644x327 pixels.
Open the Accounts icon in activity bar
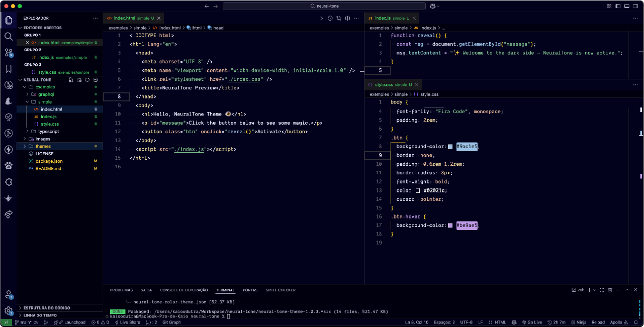[x=9, y=295]
